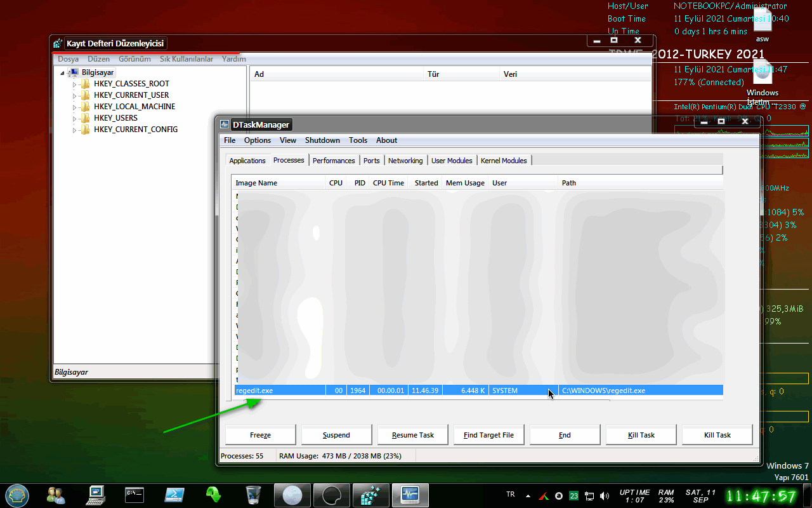812x508 pixels.
Task: Select the HKEY_LOCAL_MACHINE label
Action: tap(134, 107)
